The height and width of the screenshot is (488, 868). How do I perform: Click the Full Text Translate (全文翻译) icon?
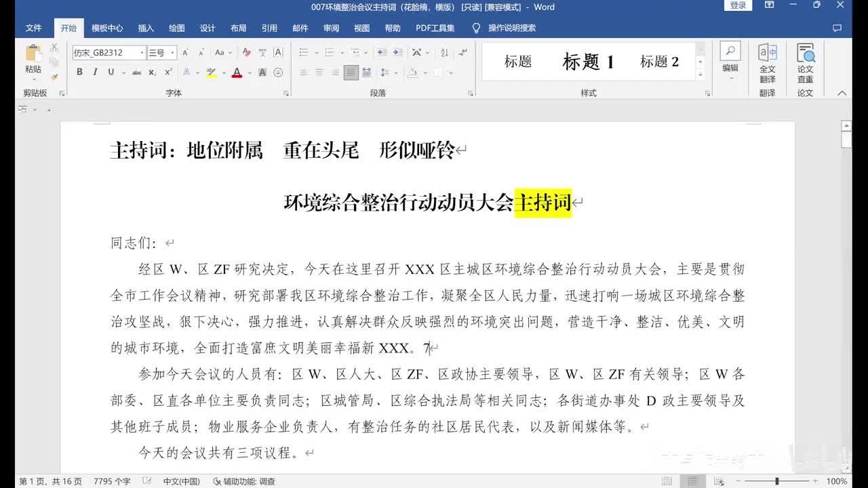[x=768, y=53]
